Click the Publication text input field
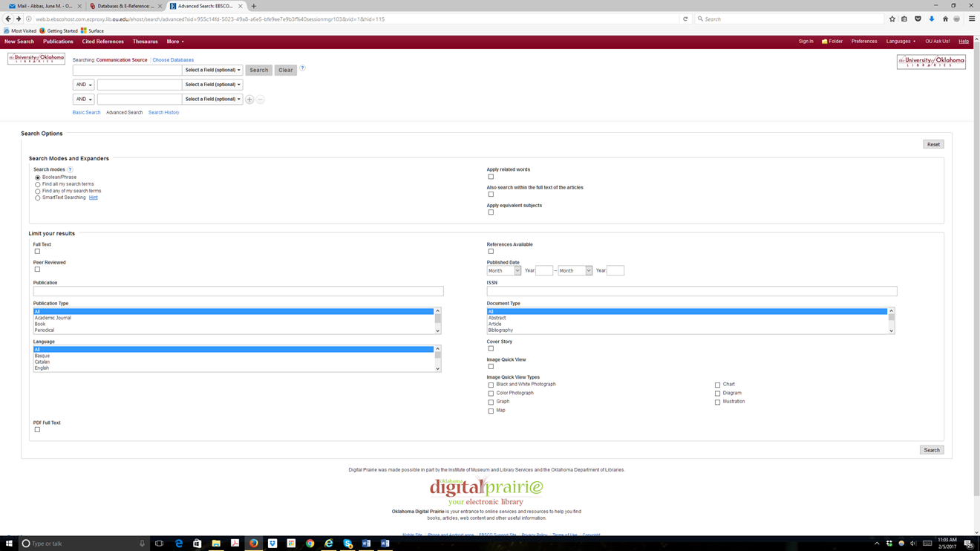This screenshot has width=980, height=551. click(238, 292)
